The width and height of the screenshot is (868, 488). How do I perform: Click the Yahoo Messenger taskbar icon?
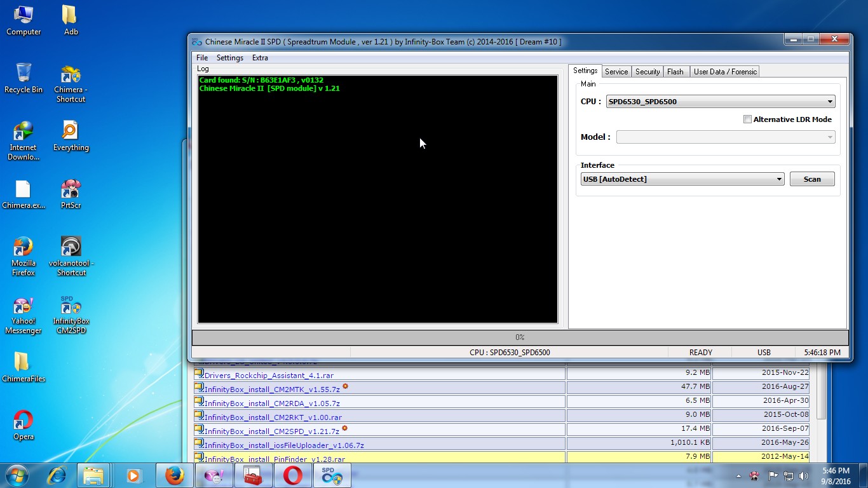(214, 475)
